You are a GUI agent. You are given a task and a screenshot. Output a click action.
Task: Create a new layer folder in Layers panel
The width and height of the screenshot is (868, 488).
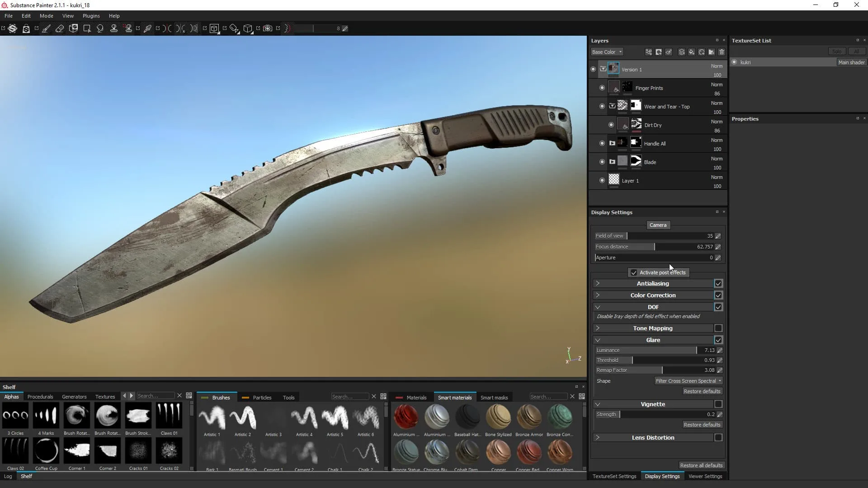coord(711,52)
